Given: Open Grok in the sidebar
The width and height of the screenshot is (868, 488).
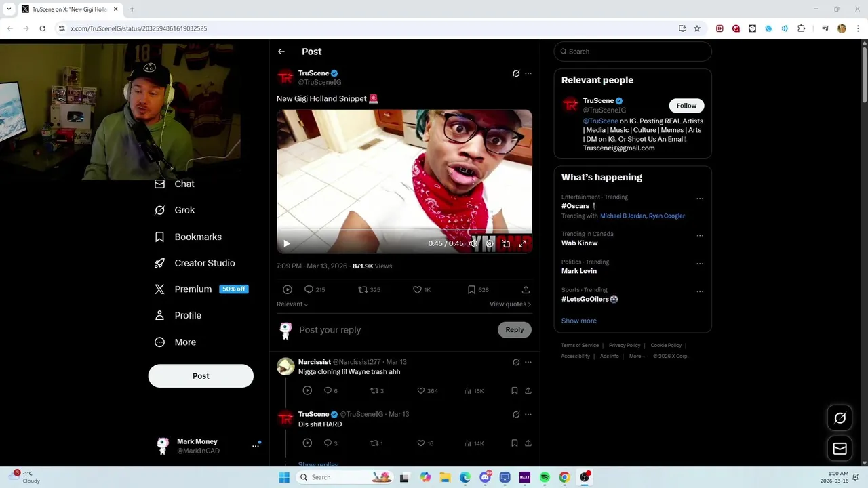Looking at the screenshot, I should click(x=174, y=210).
